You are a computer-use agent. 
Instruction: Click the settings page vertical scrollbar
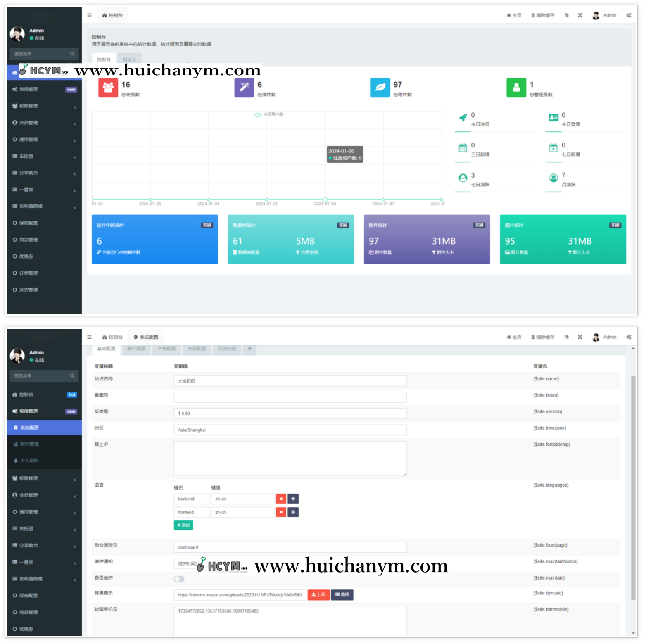(633, 487)
